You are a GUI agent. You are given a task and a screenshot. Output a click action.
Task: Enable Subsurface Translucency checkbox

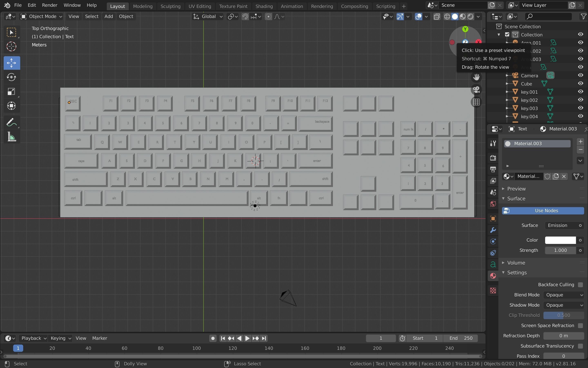click(x=580, y=346)
